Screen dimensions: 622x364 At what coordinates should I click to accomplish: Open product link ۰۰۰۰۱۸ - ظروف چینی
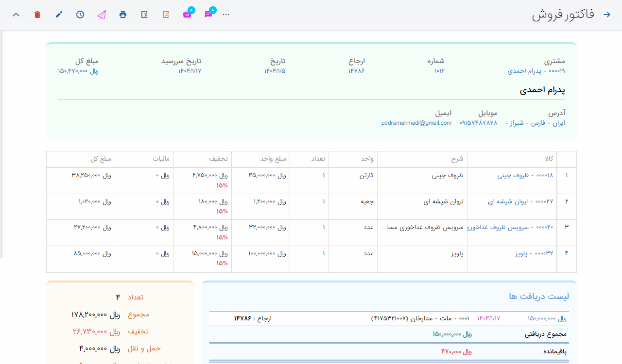(x=525, y=175)
